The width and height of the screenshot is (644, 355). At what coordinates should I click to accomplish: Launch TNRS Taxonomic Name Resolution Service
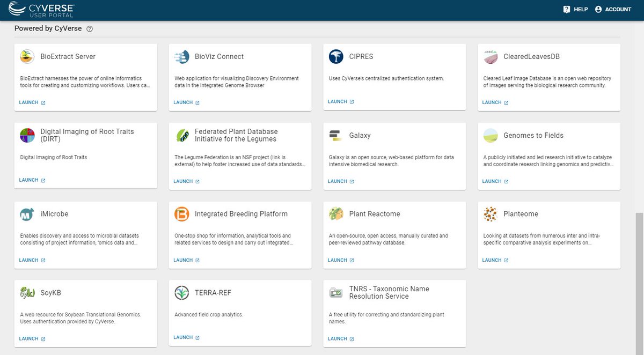341,339
